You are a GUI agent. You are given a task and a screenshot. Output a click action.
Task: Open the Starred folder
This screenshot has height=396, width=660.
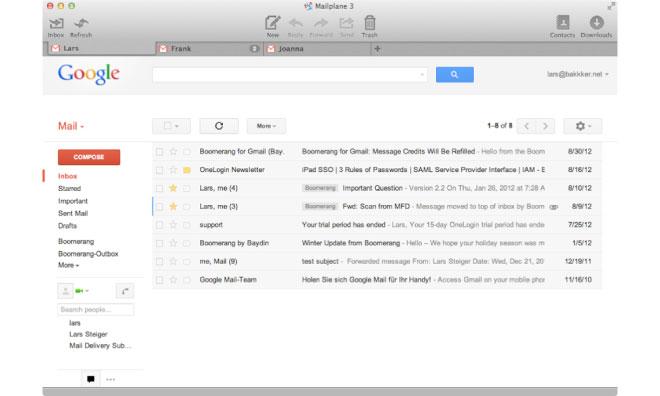tap(69, 189)
